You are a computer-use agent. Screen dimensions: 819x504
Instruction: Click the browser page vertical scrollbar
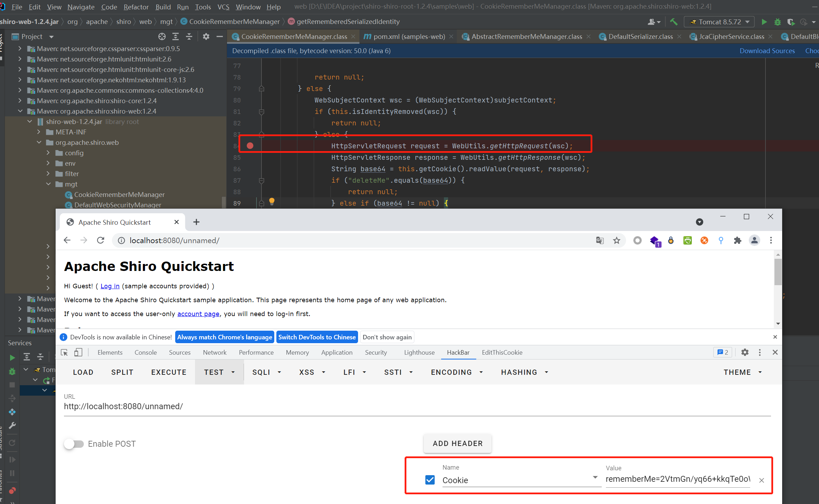point(778,272)
